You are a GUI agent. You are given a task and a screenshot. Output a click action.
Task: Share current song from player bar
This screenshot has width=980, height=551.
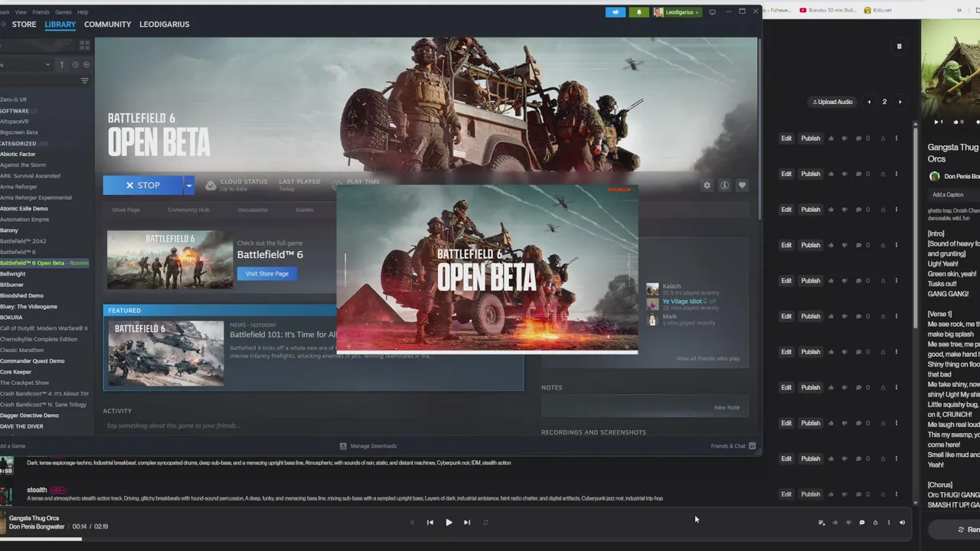pyautogui.click(x=875, y=523)
